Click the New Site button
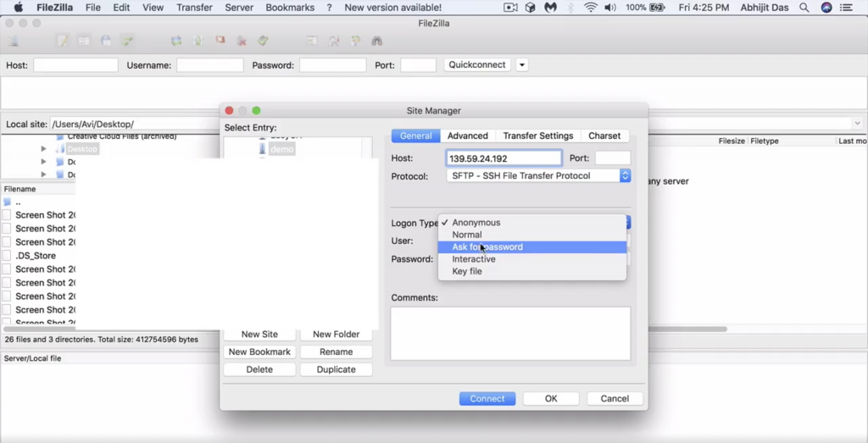Image resolution: width=868 pixels, height=443 pixels. click(259, 334)
